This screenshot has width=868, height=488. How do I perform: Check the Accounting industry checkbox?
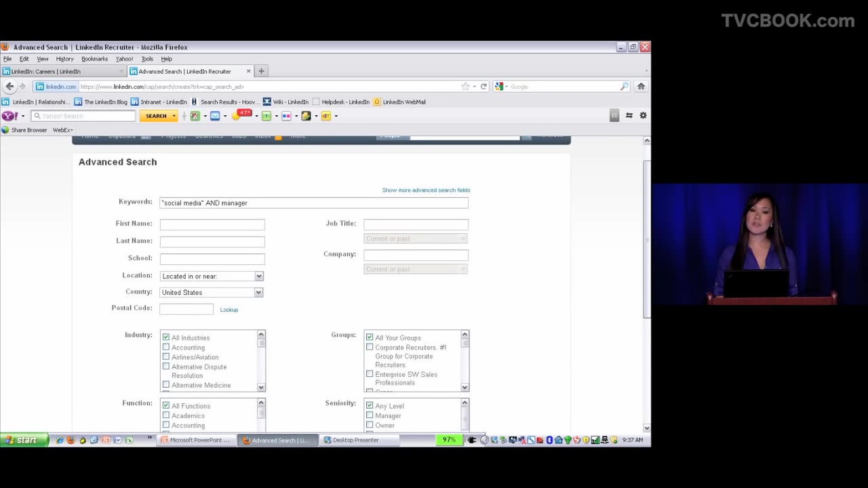(165, 347)
